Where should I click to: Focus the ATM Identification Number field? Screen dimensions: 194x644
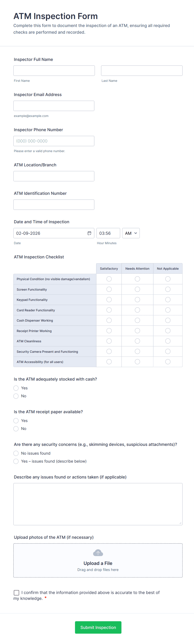point(54,204)
